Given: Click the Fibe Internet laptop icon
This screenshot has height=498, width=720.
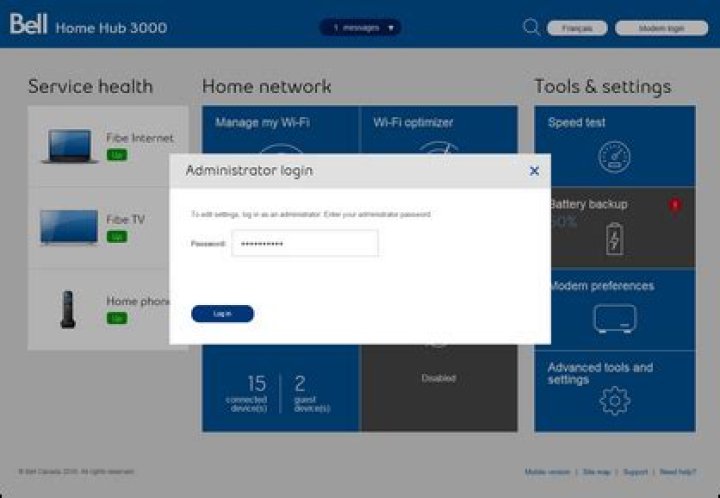Looking at the screenshot, I should 69,146.
